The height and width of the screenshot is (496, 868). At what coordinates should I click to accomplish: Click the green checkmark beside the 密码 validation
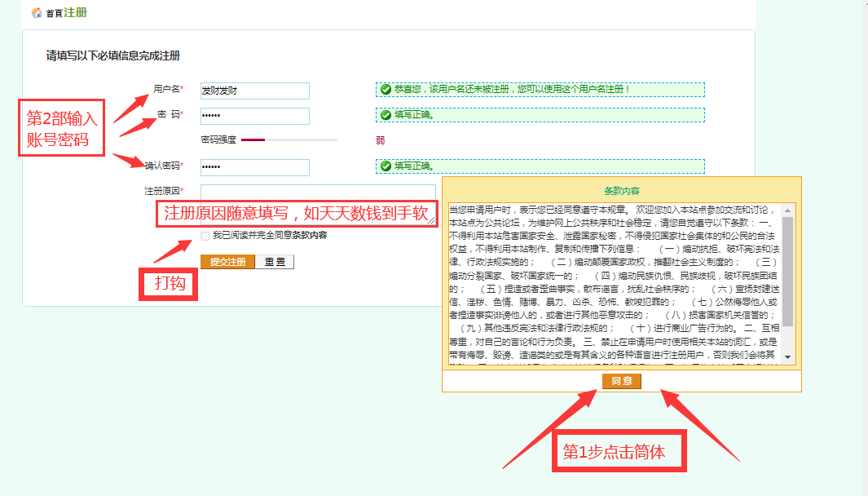coord(386,115)
